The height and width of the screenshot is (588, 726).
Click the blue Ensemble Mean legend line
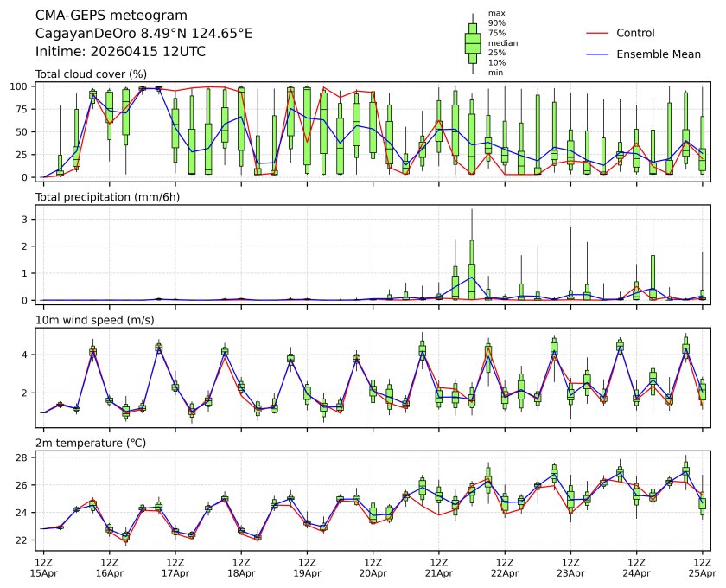599,54
